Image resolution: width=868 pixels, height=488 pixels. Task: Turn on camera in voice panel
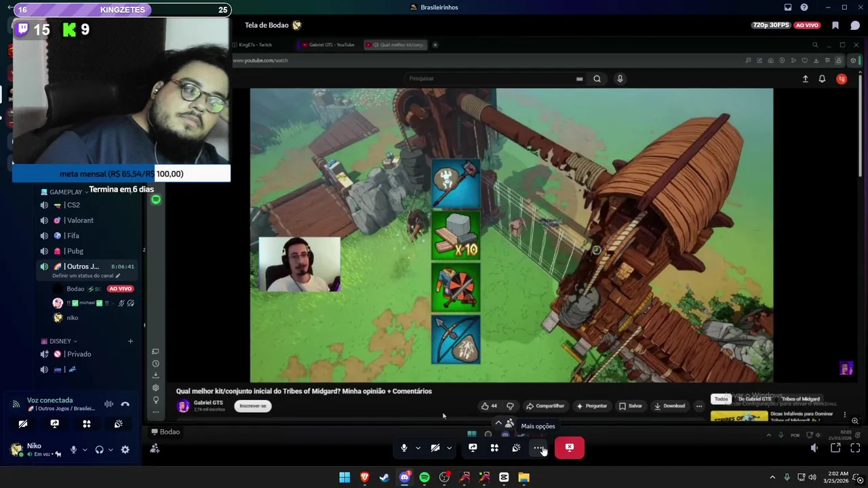point(23,424)
